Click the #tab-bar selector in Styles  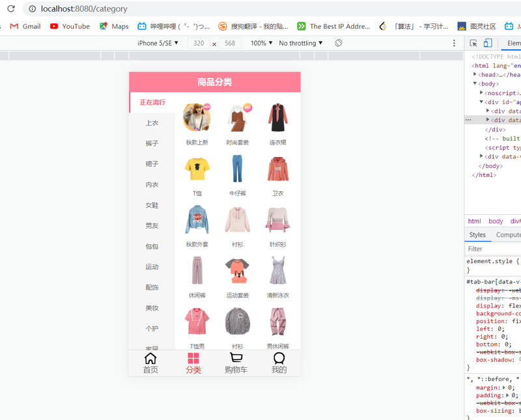(x=493, y=282)
